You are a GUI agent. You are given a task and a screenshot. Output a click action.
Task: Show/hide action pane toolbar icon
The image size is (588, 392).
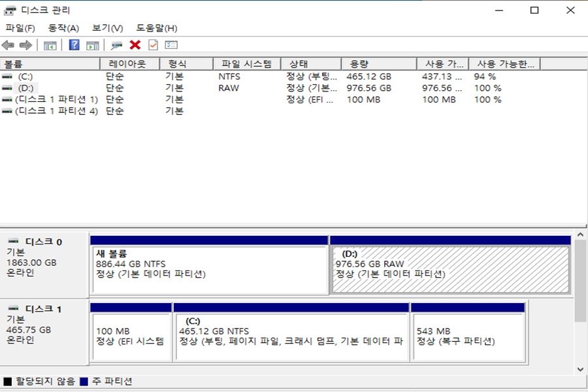[93, 45]
